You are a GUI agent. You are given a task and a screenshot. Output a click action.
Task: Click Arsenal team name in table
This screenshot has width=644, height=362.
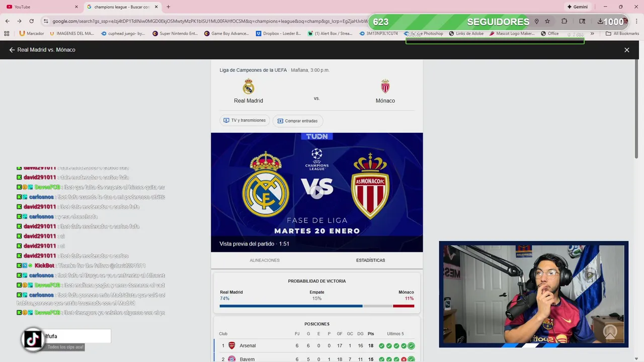248,346
